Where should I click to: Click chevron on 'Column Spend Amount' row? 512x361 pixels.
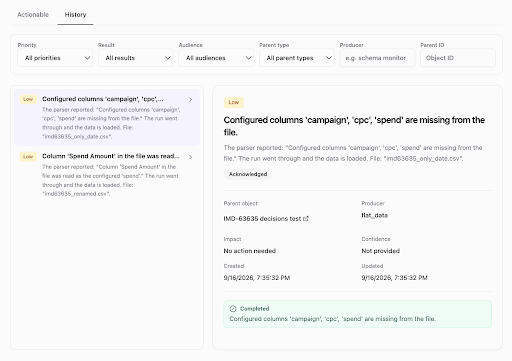(x=191, y=157)
